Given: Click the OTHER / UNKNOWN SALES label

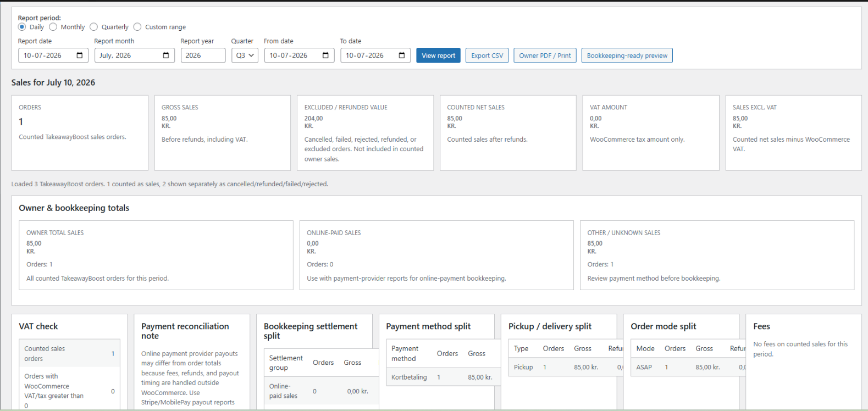Looking at the screenshot, I should pos(624,233).
